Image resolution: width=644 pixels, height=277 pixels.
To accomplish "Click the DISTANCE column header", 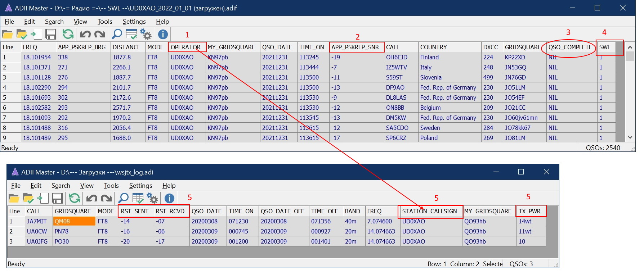I will [128, 47].
